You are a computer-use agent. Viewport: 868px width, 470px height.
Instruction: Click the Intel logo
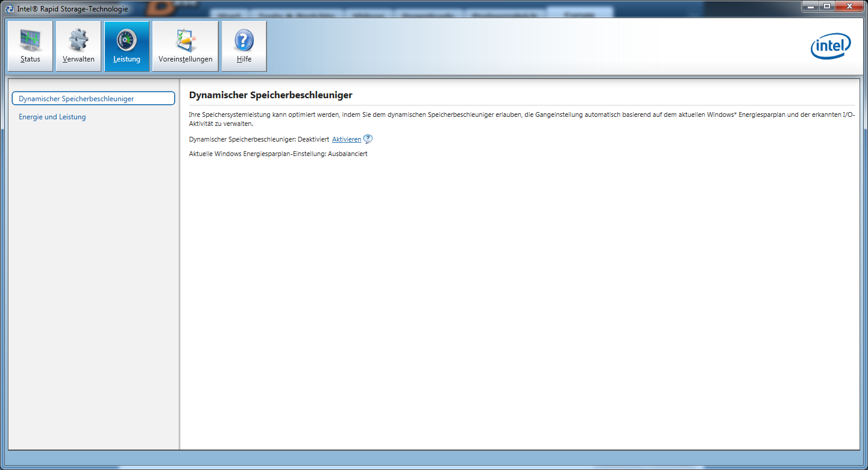coord(831,46)
